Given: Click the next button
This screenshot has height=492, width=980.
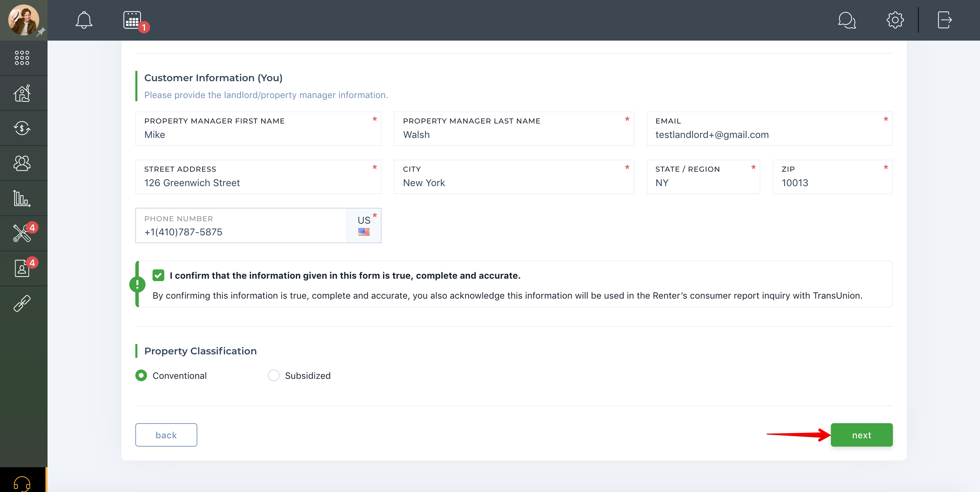Looking at the screenshot, I should point(861,435).
